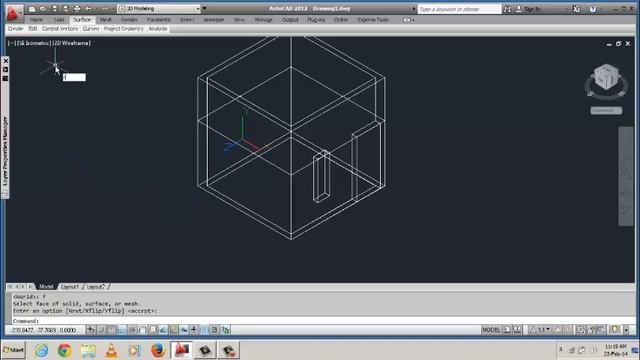Click the binoculars search icon

click(507, 9)
